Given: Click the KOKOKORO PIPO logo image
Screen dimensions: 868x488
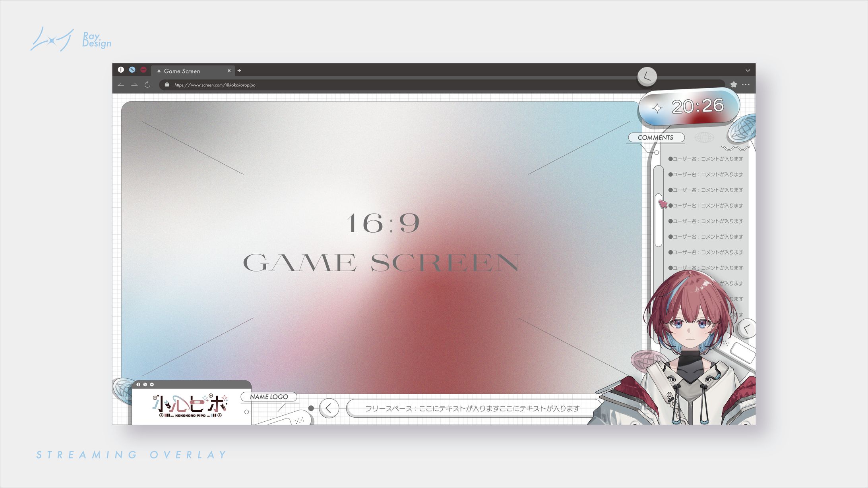Looking at the screenshot, I should 191,406.
